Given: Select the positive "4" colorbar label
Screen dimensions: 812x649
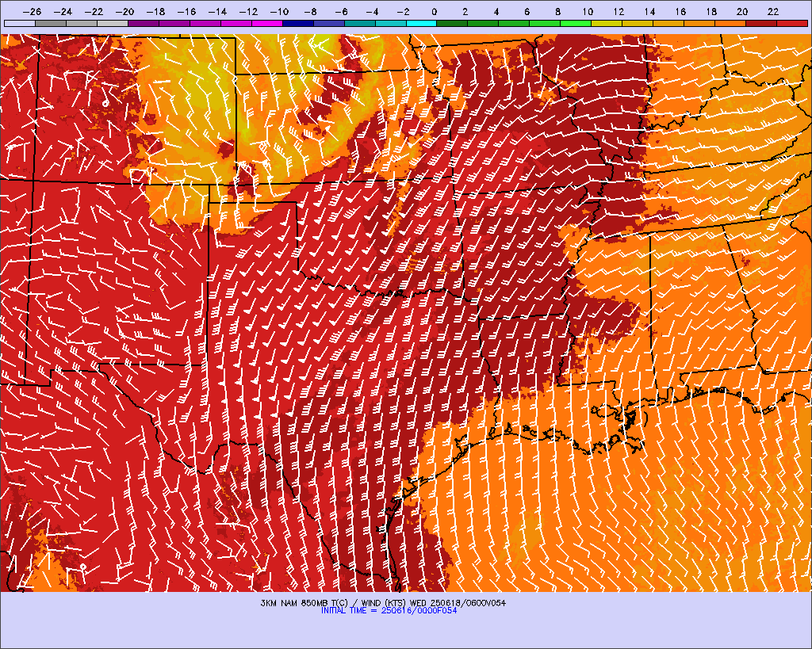Looking at the screenshot, I should click(496, 11).
